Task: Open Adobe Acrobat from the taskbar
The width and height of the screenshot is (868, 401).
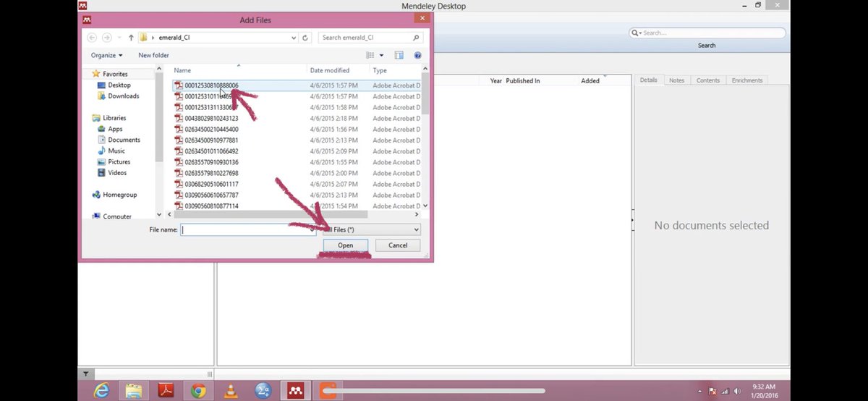Action: [166, 391]
